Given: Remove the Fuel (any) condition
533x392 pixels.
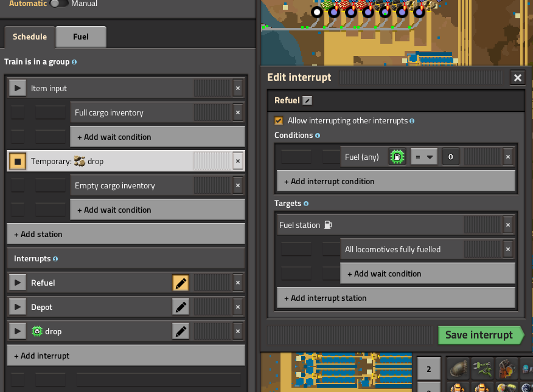Looking at the screenshot, I should (x=508, y=157).
